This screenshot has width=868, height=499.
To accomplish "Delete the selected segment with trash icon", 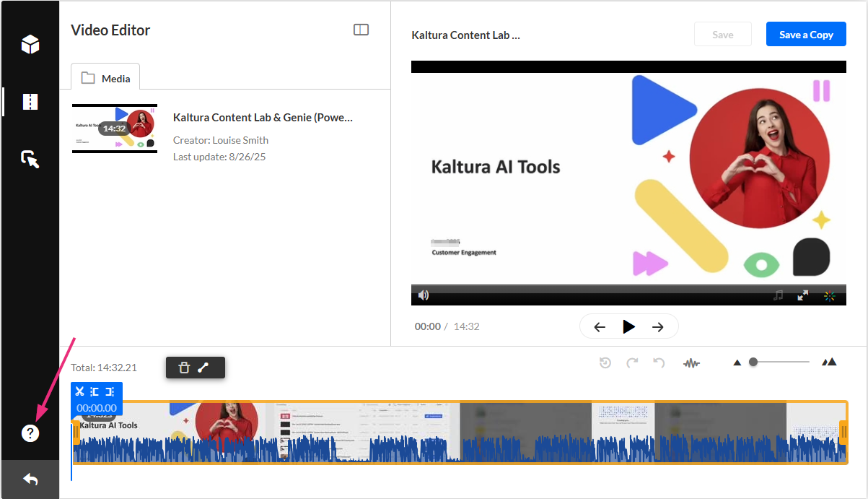I will (x=184, y=368).
